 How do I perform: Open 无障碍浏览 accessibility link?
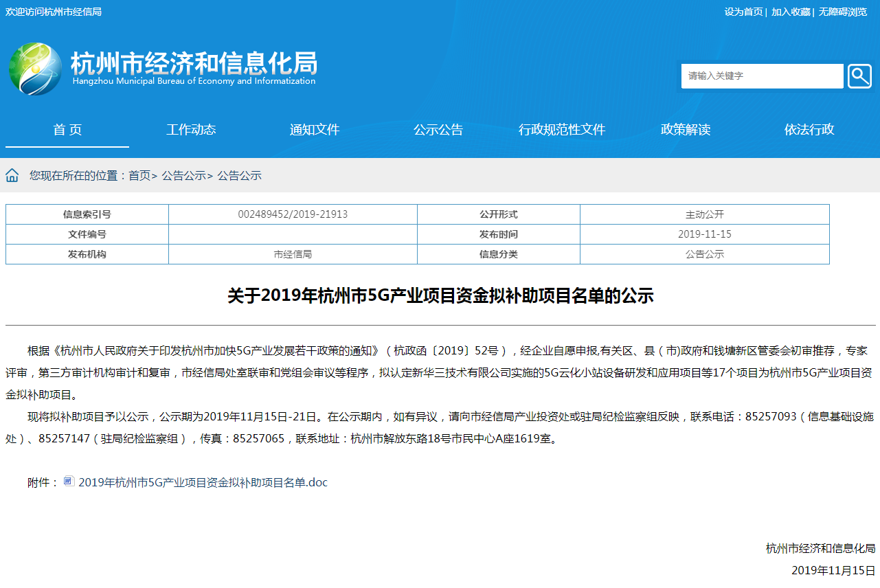pos(842,12)
